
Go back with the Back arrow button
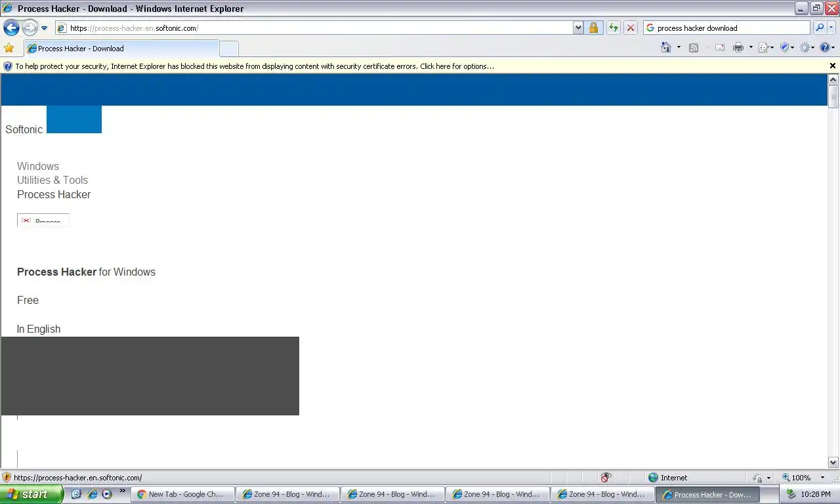(11, 28)
